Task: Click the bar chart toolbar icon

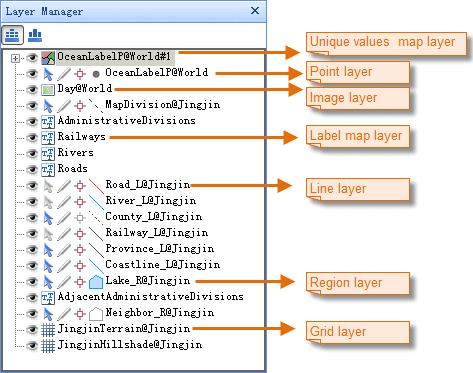Action: (x=35, y=35)
